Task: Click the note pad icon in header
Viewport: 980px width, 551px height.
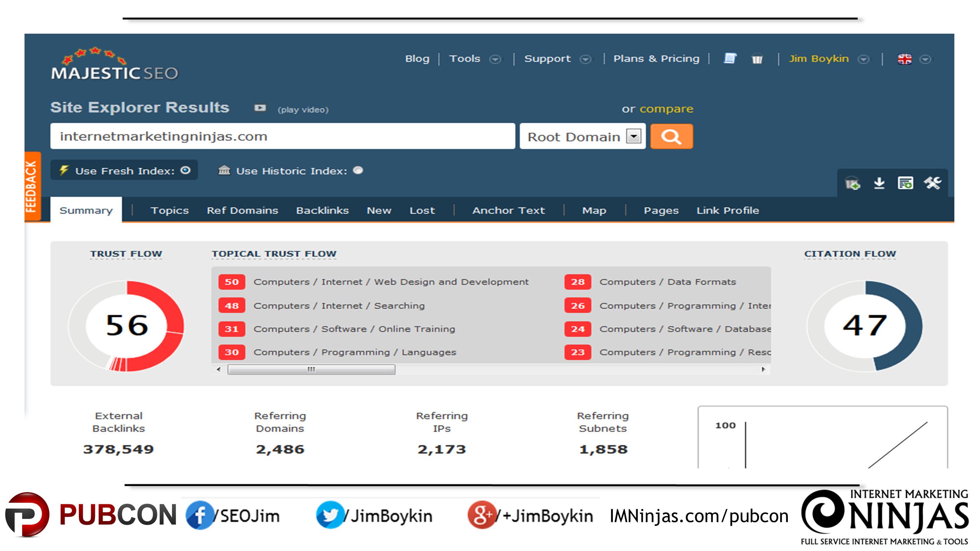Action: [x=730, y=59]
